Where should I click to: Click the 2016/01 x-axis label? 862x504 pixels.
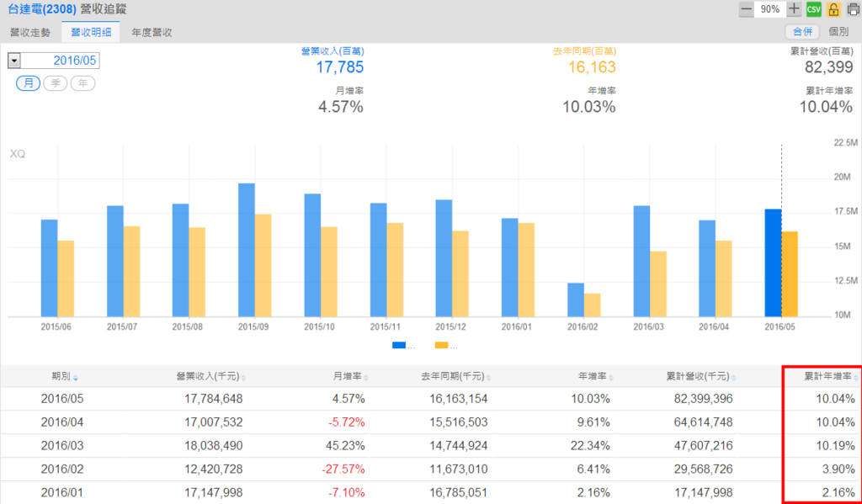coord(517,326)
